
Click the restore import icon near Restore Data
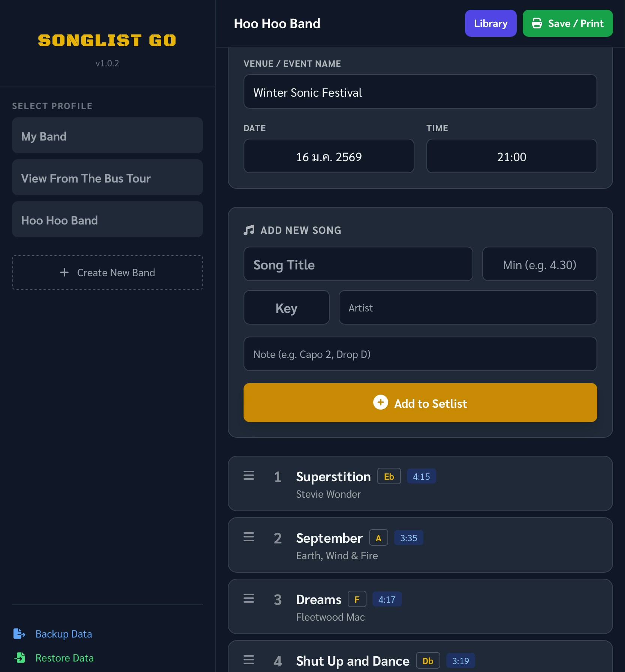coord(19,658)
